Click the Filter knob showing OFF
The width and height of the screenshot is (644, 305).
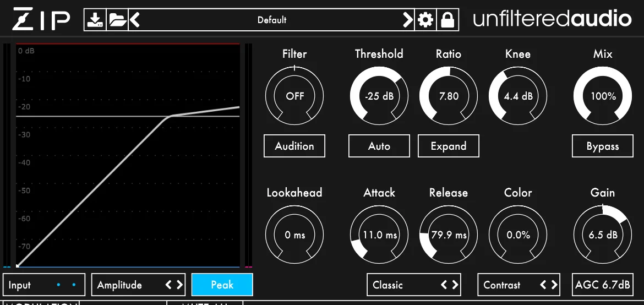click(x=294, y=96)
